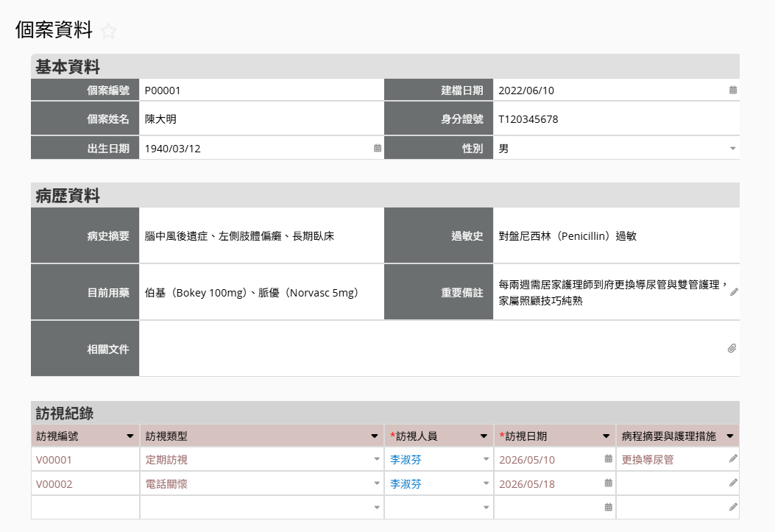Click the 訪視紀錄 section header
The image size is (775, 532).
(x=385, y=413)
